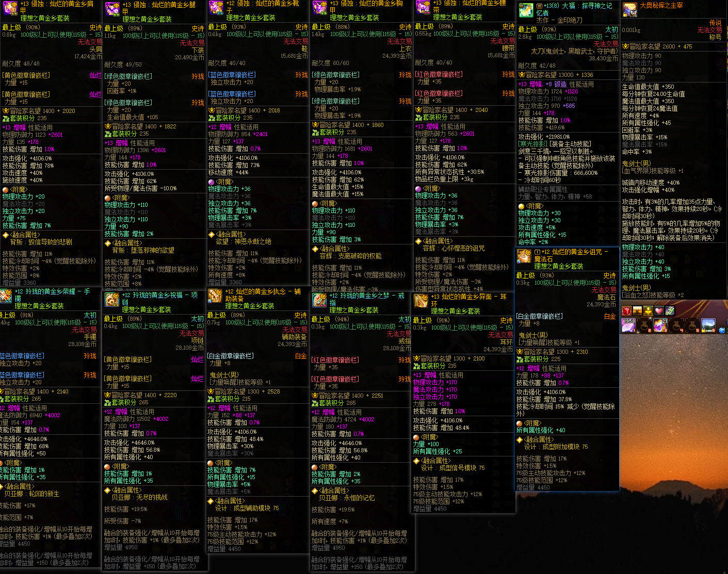Click fusion attribute 设计：成型附加模块 75
Viewport: 728px width, 574px height.
coord(556,447)
